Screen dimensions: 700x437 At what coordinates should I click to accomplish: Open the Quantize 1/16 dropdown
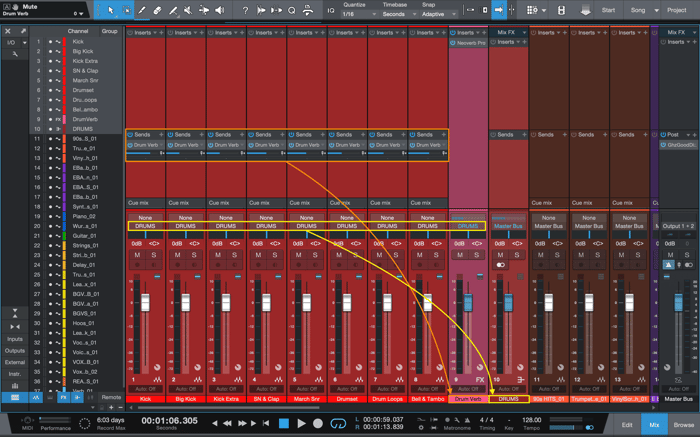click(359, 14)
